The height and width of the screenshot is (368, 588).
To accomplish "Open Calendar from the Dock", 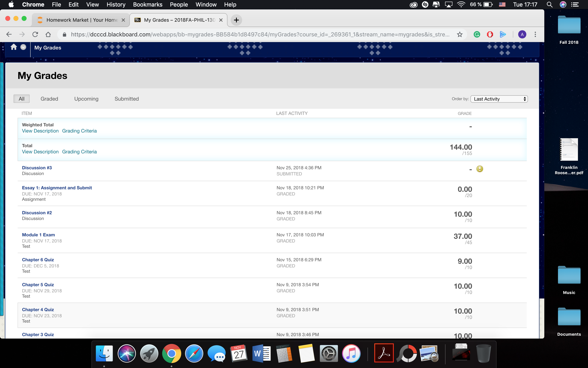I will point(239,353).
